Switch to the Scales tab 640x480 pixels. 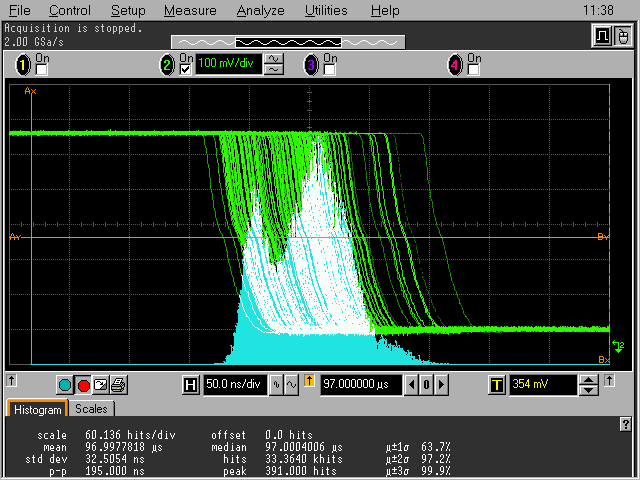coord(92,409)
